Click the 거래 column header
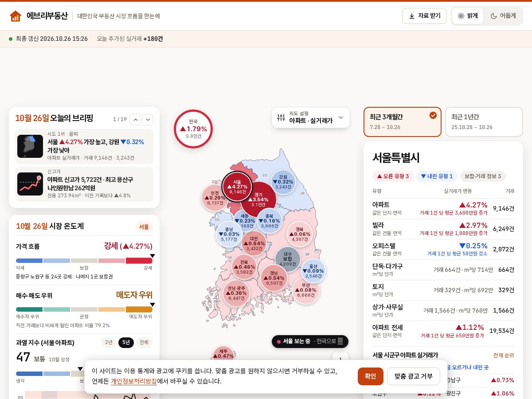 point(510,191)
